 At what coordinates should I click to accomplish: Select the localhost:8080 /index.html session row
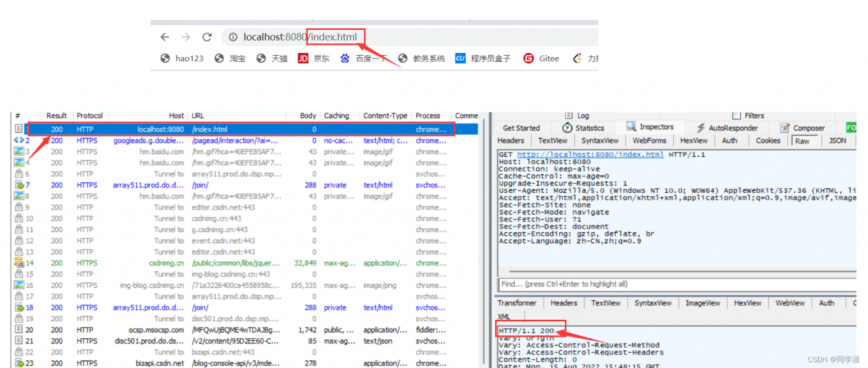pyautogui.click(x=245, y=129)
